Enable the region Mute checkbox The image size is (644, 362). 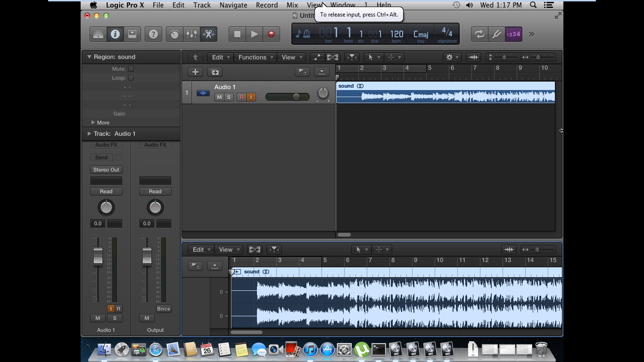131,69
